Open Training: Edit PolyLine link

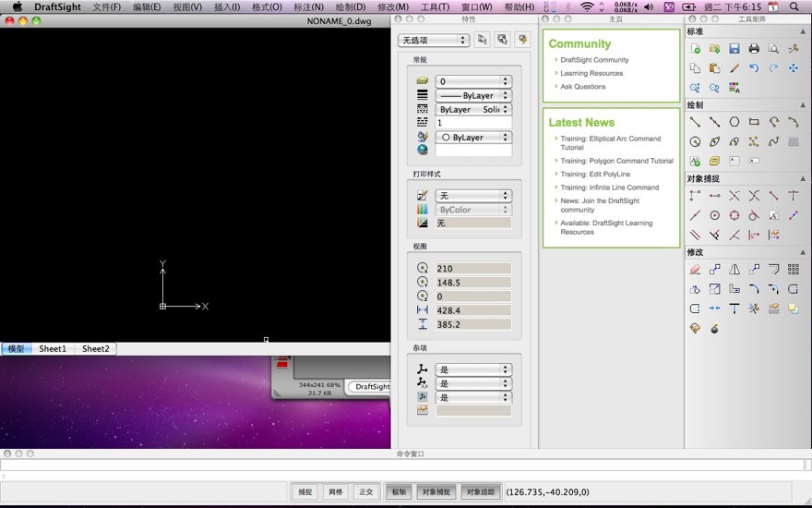click(x=595, y=175)
